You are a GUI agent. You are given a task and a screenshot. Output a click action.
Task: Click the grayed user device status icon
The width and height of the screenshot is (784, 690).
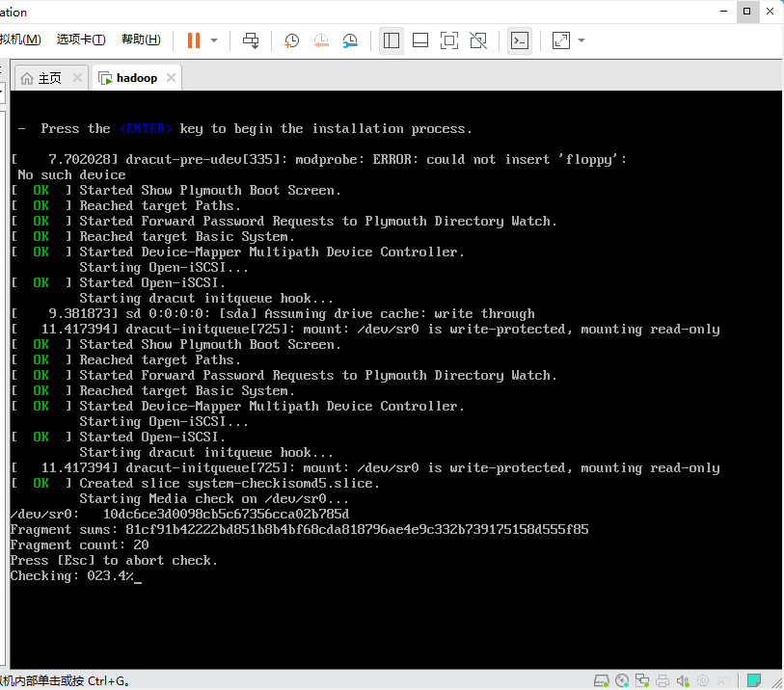(723, 680)
